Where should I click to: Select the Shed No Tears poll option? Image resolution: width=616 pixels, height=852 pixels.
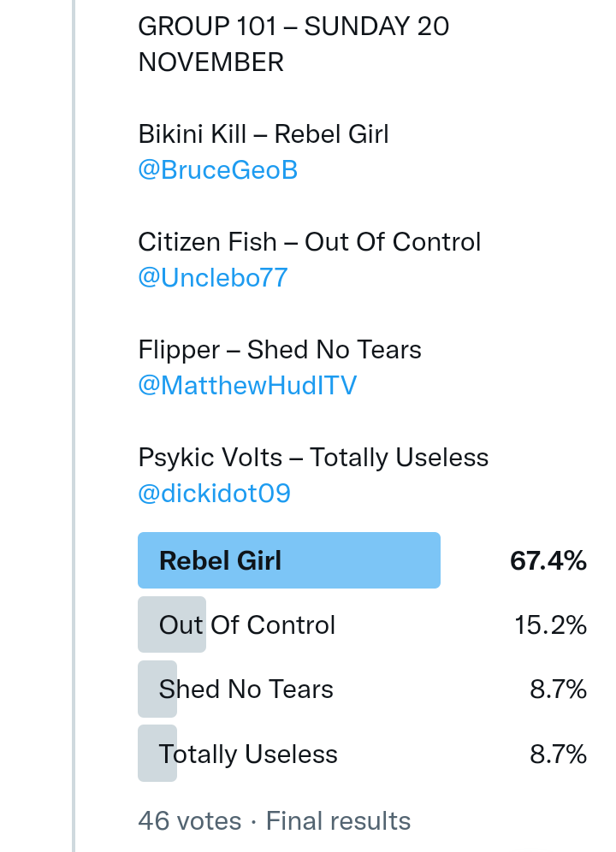pos(246,689)
